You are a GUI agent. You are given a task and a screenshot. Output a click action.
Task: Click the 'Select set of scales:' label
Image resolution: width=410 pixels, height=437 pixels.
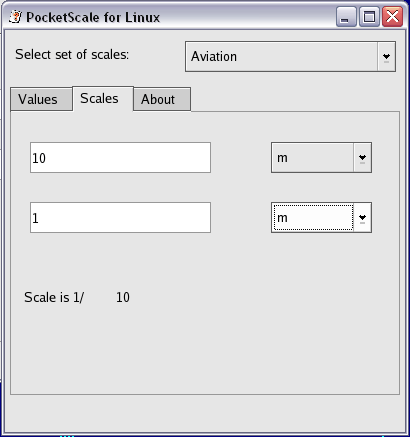[x=72, y=54]
